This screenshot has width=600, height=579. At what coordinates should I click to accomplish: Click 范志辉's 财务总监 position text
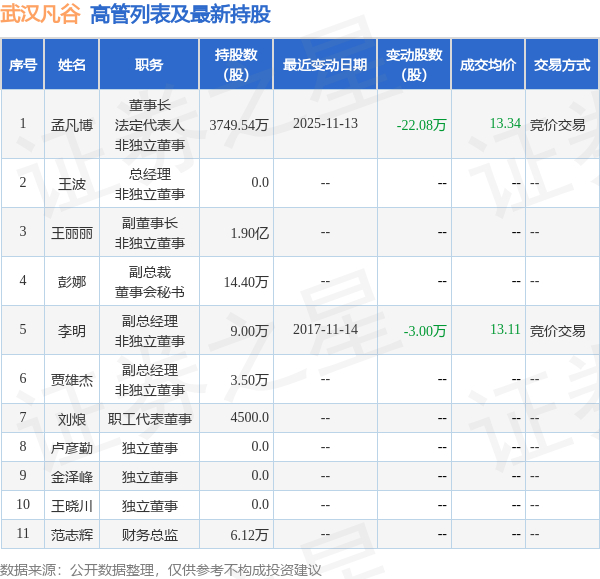coord(150,535)
